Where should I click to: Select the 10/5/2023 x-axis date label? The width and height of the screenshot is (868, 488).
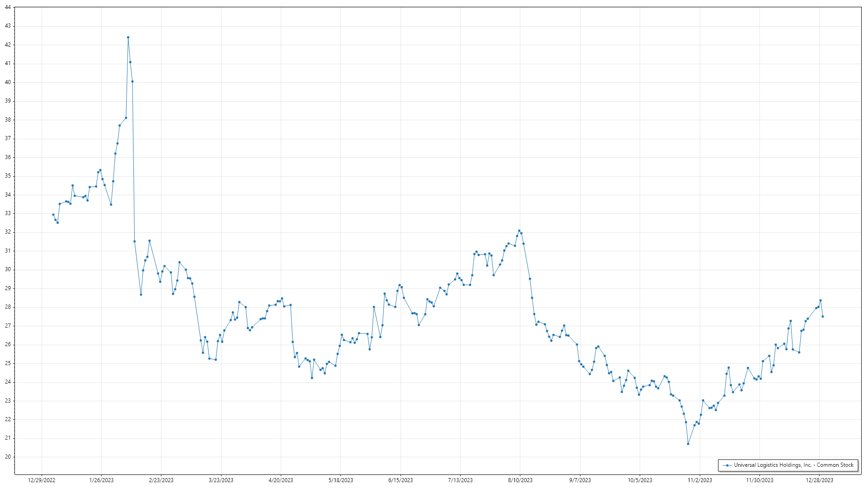point(640,480)
